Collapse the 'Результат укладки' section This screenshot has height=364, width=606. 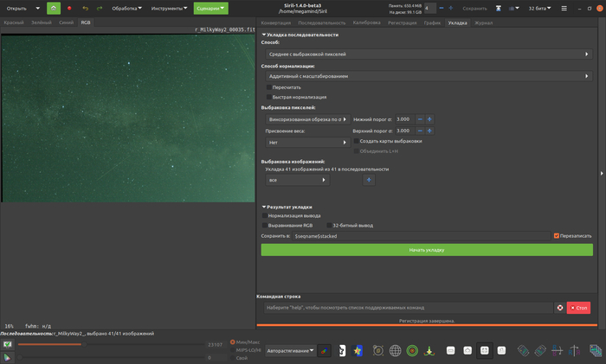264,207
